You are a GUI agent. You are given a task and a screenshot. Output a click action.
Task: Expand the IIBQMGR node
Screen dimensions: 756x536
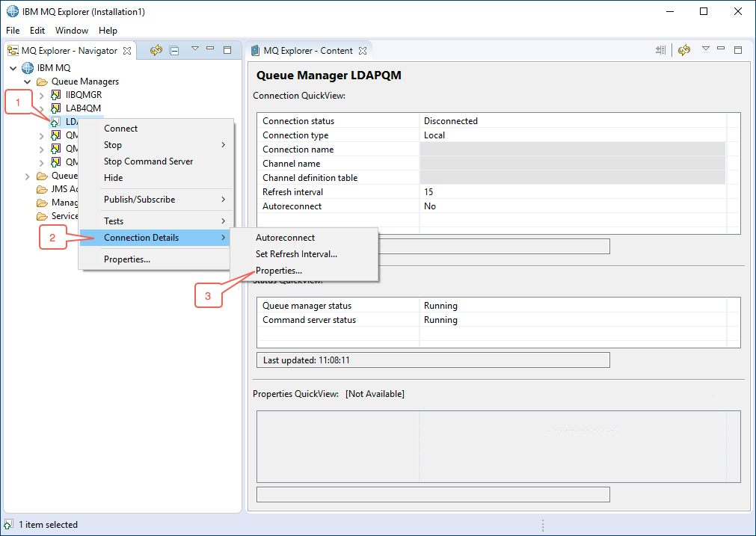coord(41,96)
